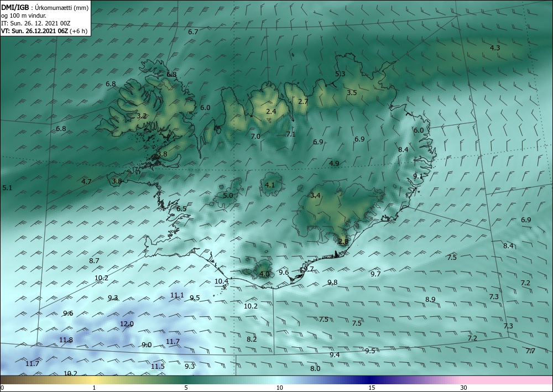Click the 3.4 value on the large glacier
Viewport: 553px width, 392px height.
tap(315, 196)
